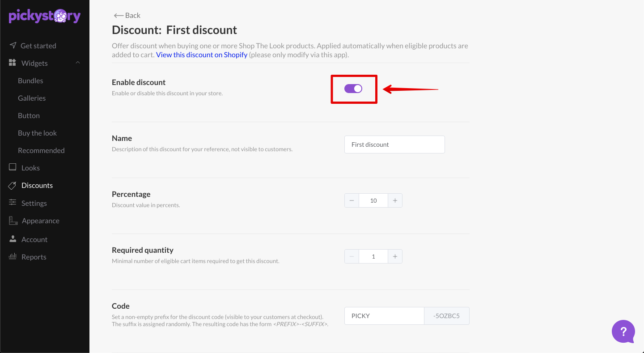Image resolution: width=644 pixels, height=353 pixels.
Task: Click View this discount on Shopify link
Action: tap(202, 55)
